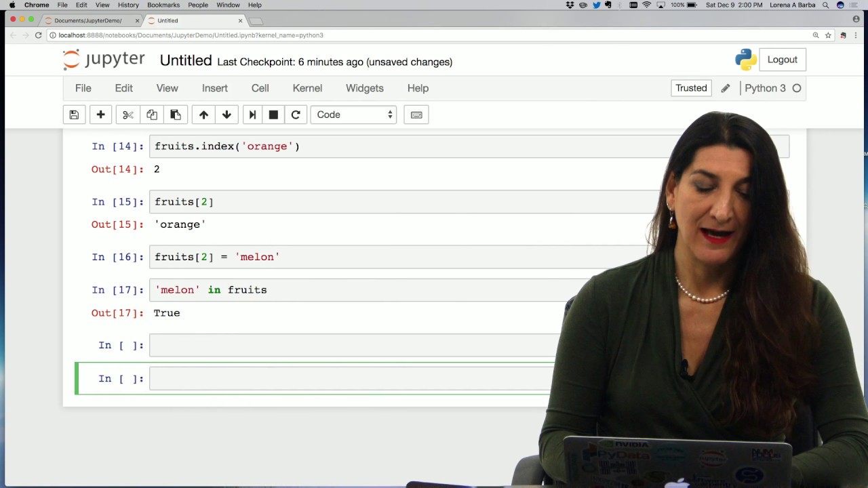The width and height of the screenshot is (868, 488).
Task: Click the In [14]: prompt label
Action: coord(117,146)
